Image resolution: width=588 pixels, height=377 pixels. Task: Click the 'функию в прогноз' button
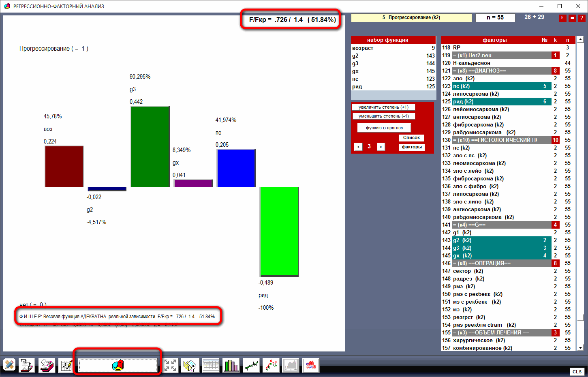point(384,128)
